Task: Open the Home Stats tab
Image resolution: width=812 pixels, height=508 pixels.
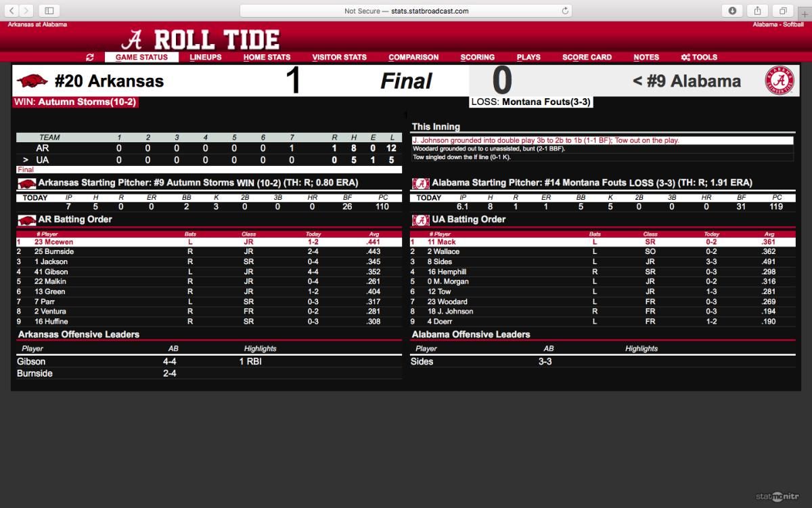Action: click(x=267, y=58)
